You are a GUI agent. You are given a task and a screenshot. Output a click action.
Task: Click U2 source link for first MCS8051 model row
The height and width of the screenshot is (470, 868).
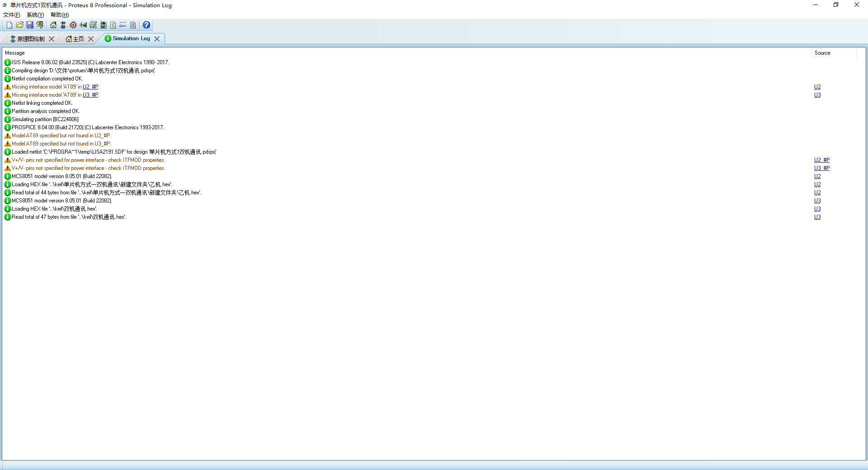click(x=817, y=176)
